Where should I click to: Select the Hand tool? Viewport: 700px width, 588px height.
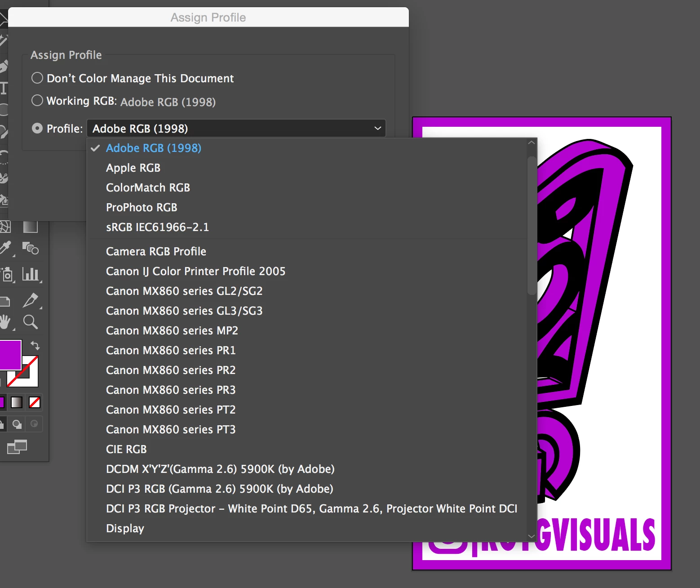[x=5, y=322]
